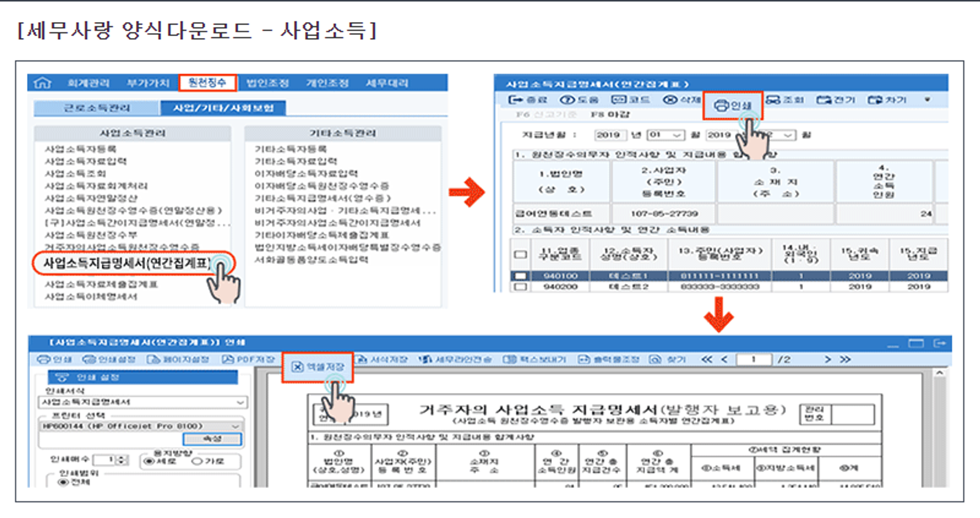Open 기타소득자료입력 entry

tap(296, 161)
